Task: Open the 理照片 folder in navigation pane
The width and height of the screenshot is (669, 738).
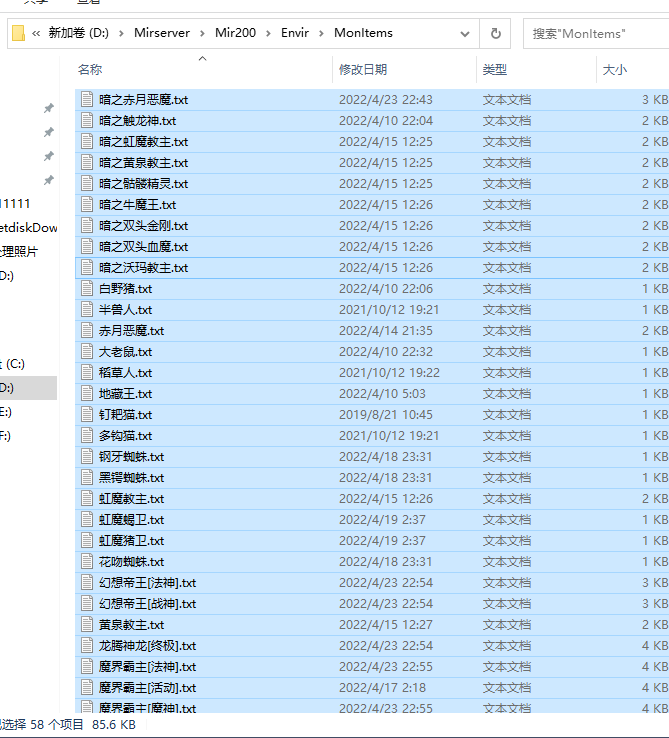Action: (18, 252)
